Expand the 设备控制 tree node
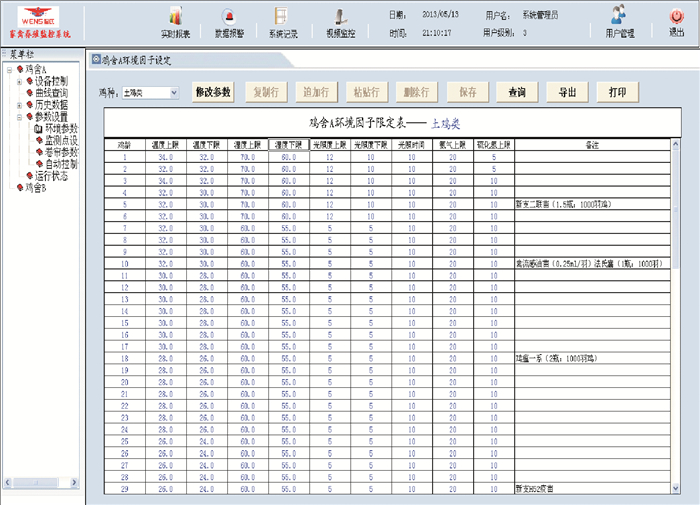 pos(19,81)
